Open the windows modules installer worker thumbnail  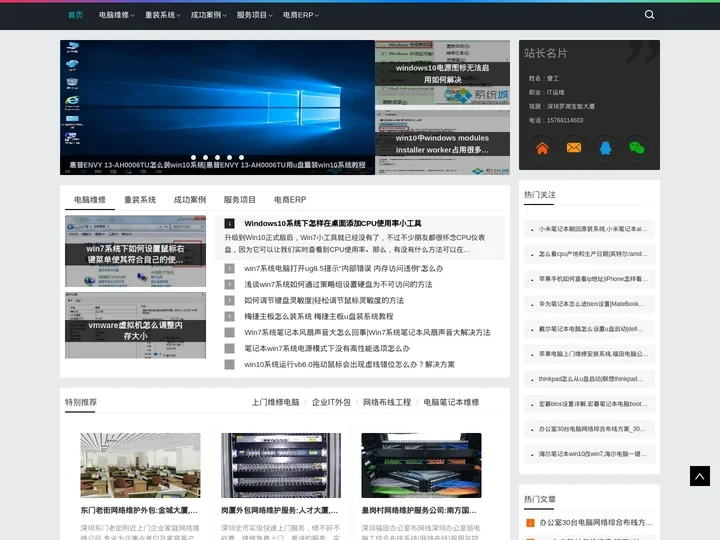pos(442,142)
